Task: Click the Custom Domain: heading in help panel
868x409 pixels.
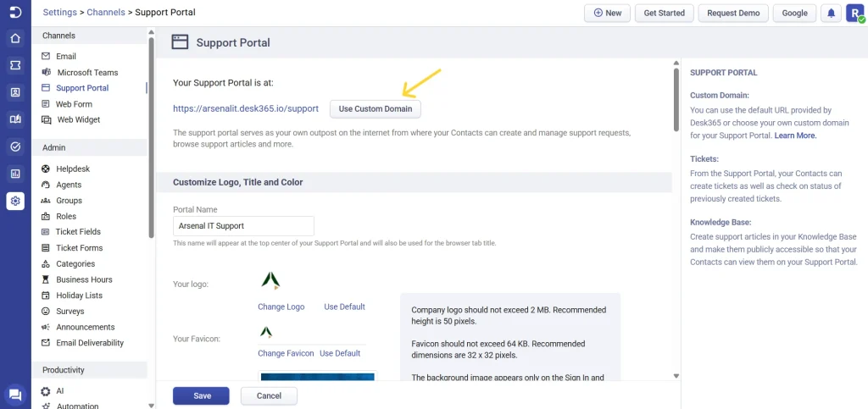Action: [720, 96]
